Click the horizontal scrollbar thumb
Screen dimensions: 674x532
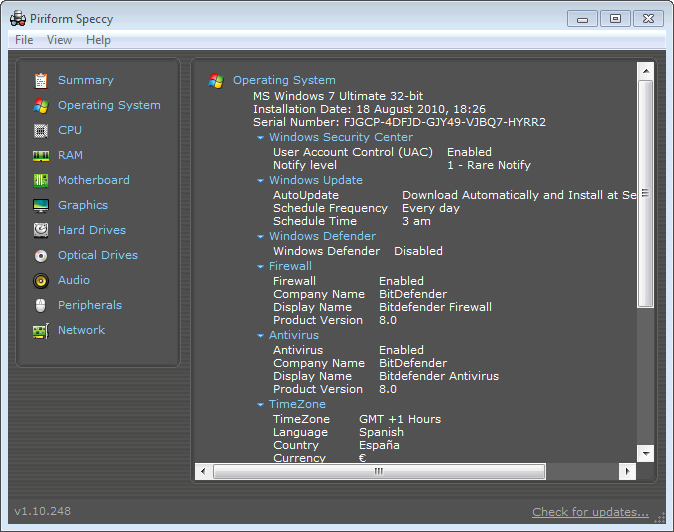[379, 471]
